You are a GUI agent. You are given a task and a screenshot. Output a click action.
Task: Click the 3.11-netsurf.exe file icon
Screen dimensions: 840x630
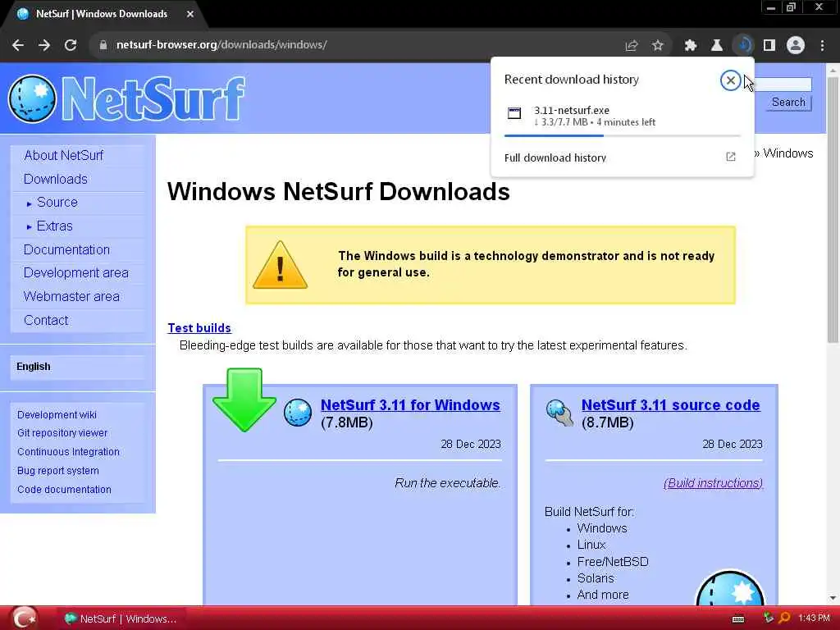[514, 113]
